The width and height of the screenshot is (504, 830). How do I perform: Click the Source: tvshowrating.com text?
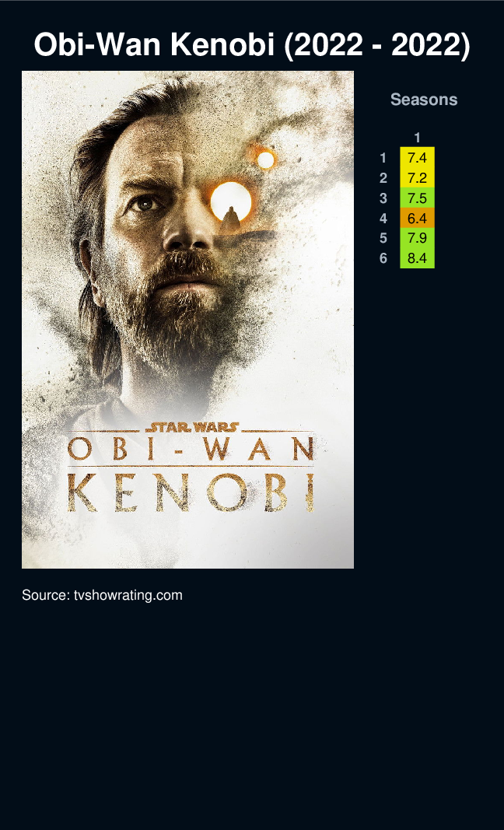[x=102, y=595]
